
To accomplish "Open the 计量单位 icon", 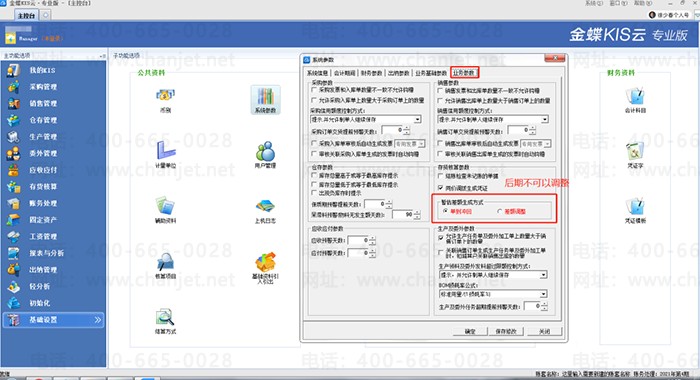I will click(x=165, y=154).
